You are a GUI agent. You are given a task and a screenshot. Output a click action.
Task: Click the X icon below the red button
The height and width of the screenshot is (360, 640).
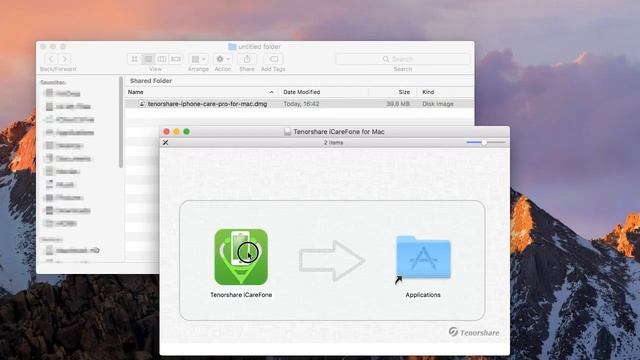point(165,142)
